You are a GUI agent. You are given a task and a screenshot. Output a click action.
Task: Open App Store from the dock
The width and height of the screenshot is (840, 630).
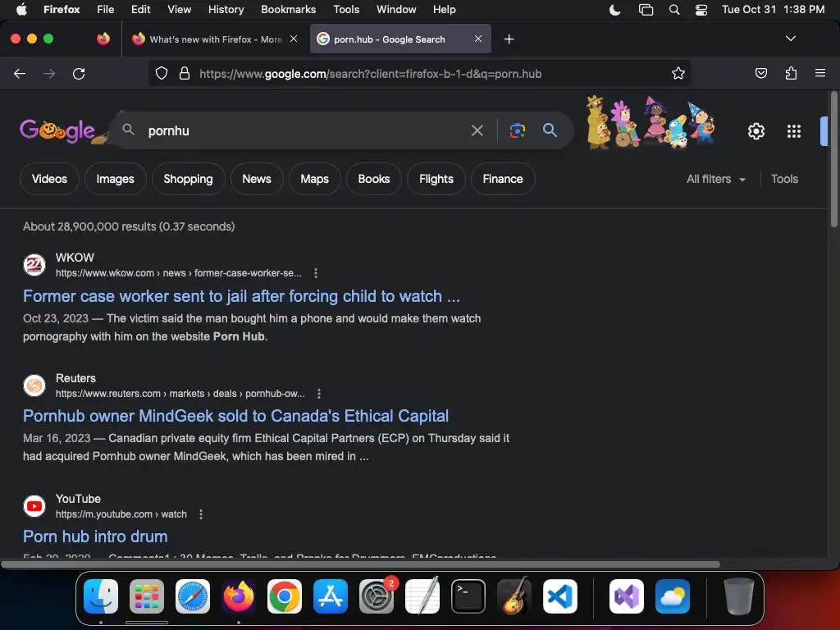click(x=331, y=596)
